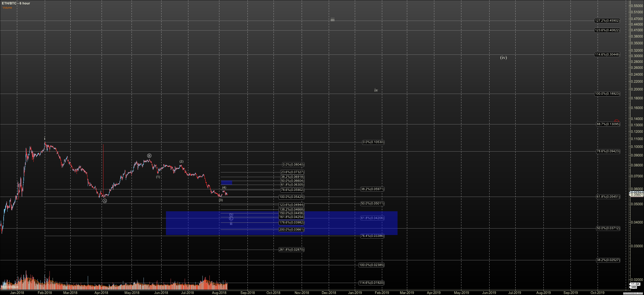Click the 123.6%(0.04944) level label
Screen dimensions: 644x295
point(292,205)
